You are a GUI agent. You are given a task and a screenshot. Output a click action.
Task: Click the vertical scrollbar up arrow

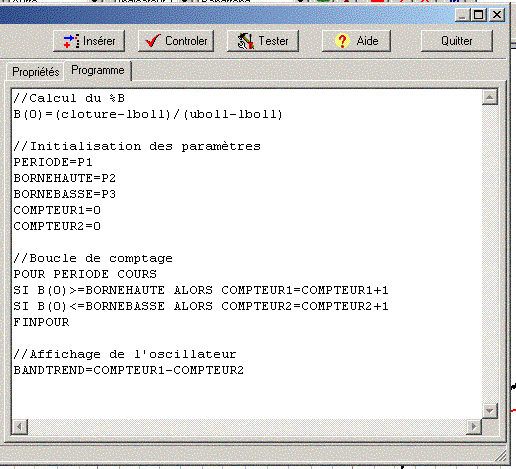[490, 97]
